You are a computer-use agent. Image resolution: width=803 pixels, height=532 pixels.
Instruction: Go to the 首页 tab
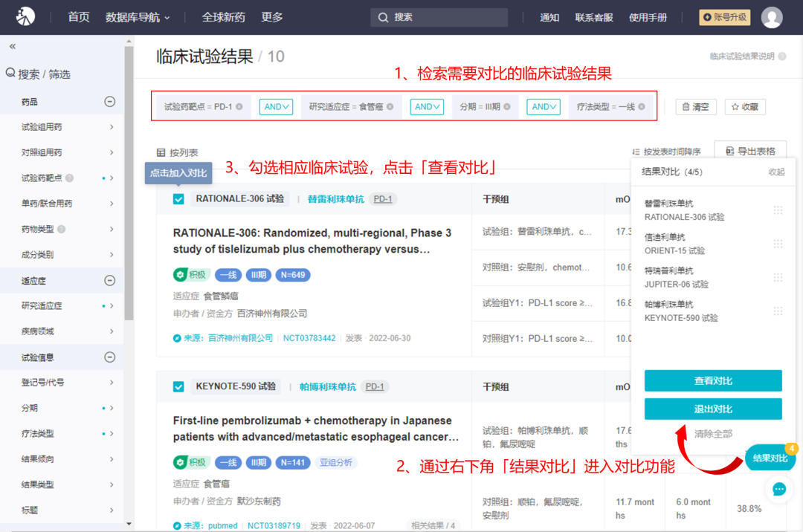click(78, 17)
